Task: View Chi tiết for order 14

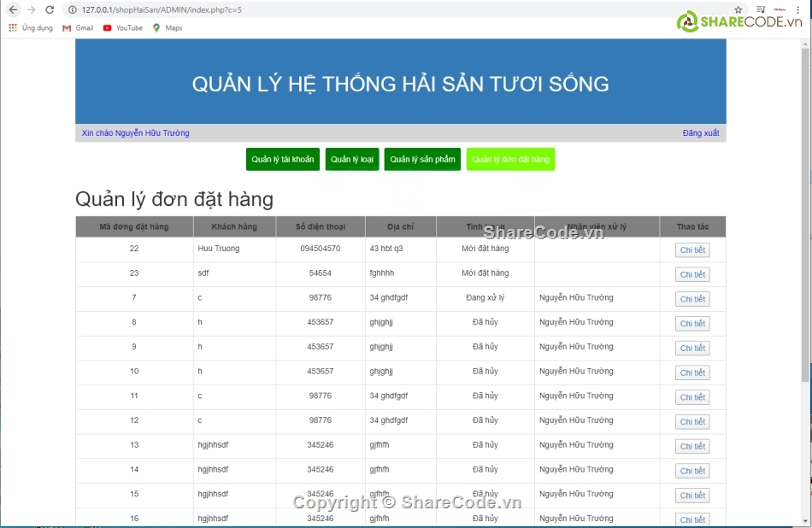Action: click(692, 471)
